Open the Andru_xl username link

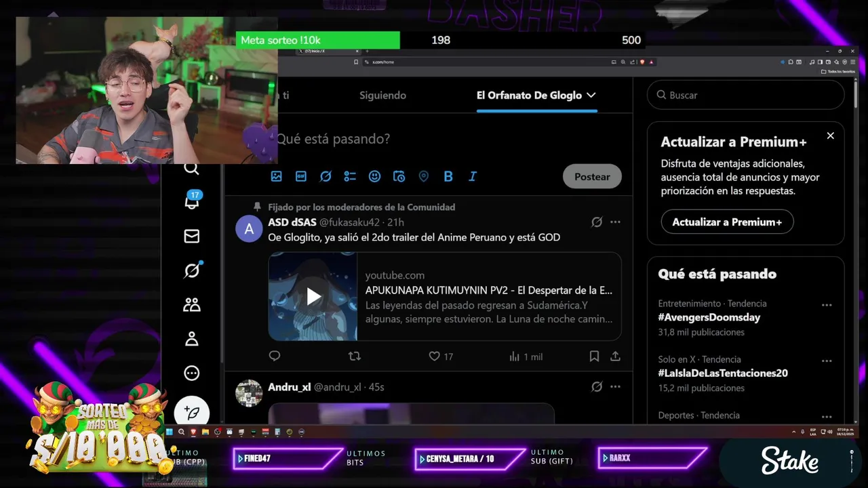click(x=289, y=387)
